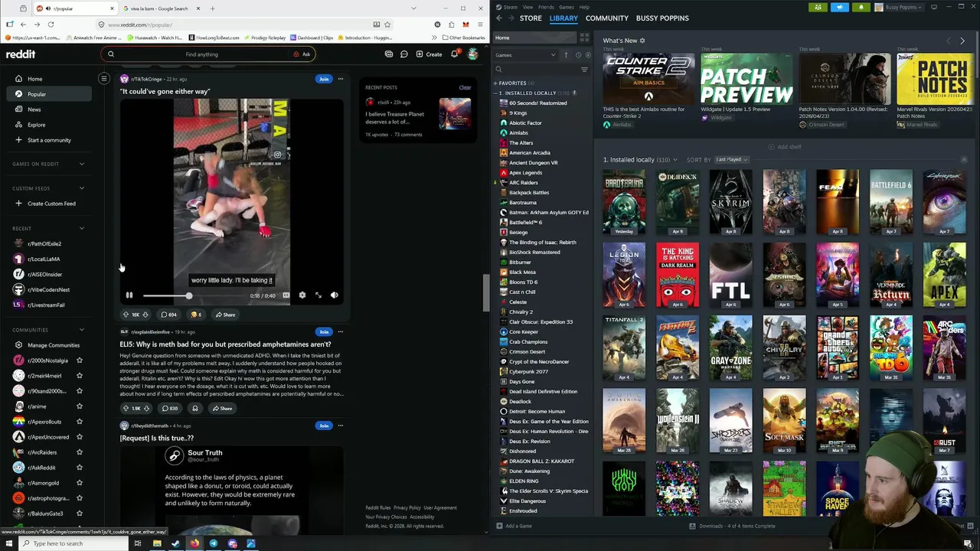Screen dimensions: 980x551
Task: Open Steam green notification bell
Action: pyautogui.click(x=861, y=7)
